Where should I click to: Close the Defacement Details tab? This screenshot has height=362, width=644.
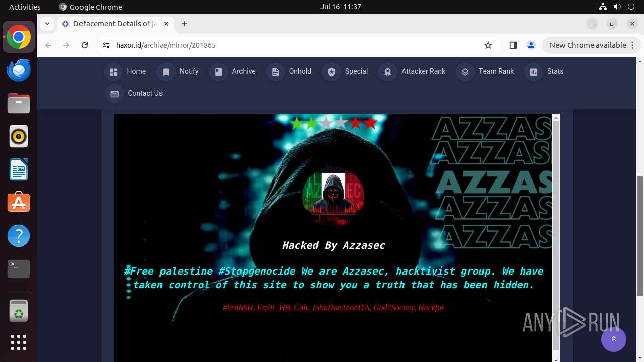pyautogui.click(x=166, y=24)
